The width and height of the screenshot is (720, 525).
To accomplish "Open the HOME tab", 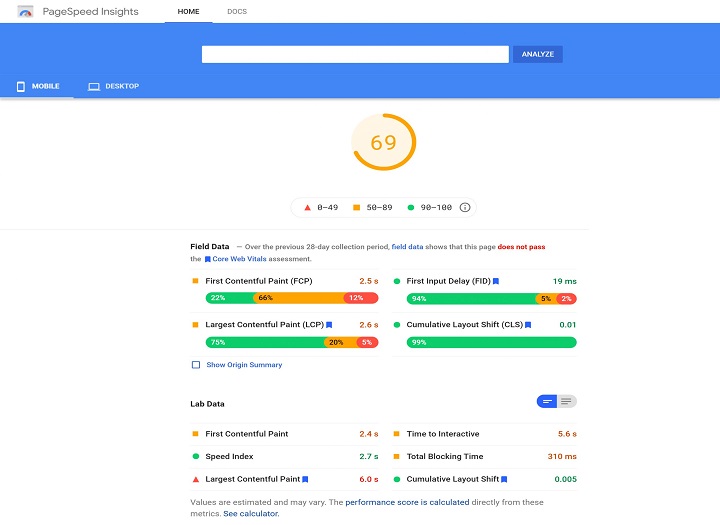I will coord(188,11).
